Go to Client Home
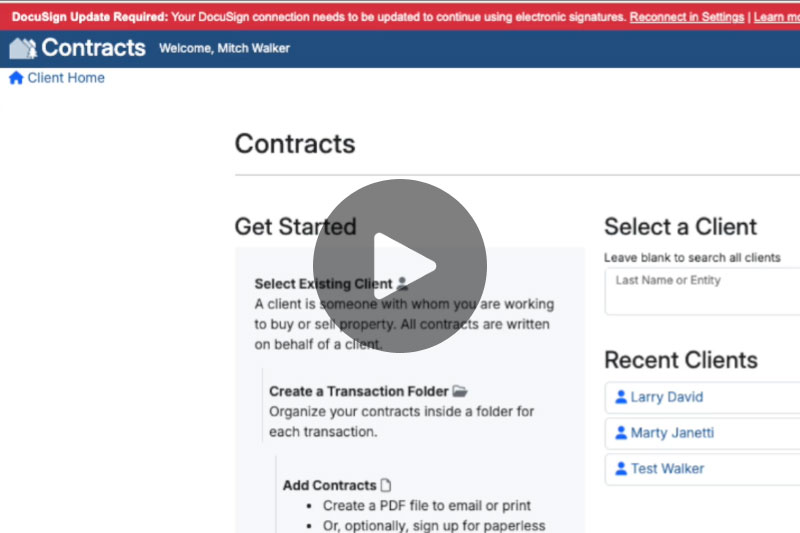Image resolution: width=800 pixels, height=533 pixels. click(66, 78)
